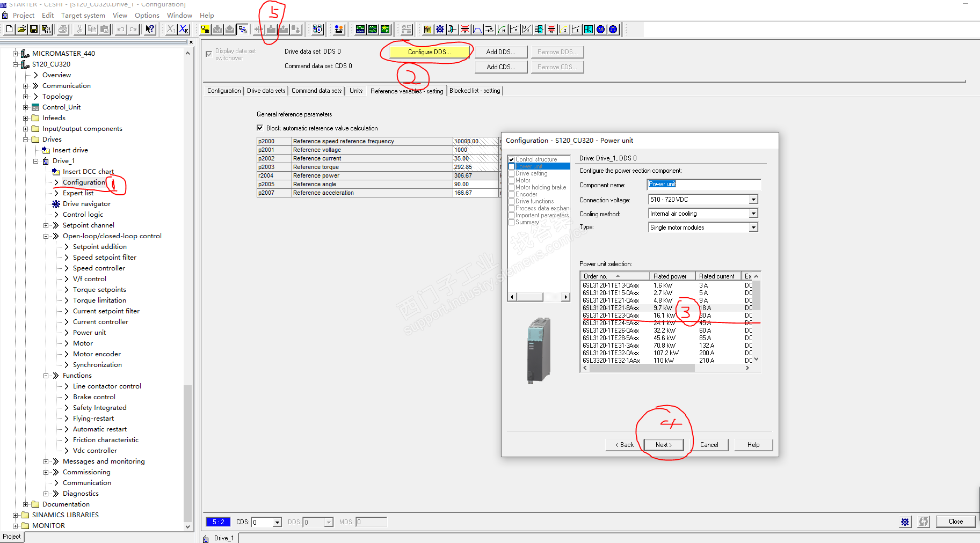Click the green measuring function icon
Image resolution: width=980 pixels, height=543 pixels.
click(x=385, y=30)
